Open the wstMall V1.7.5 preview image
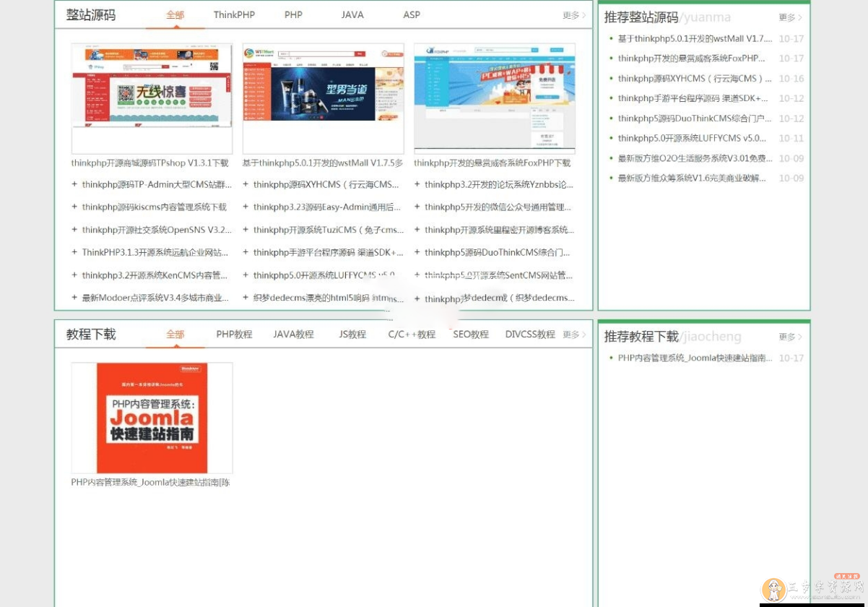 (323, 98)
